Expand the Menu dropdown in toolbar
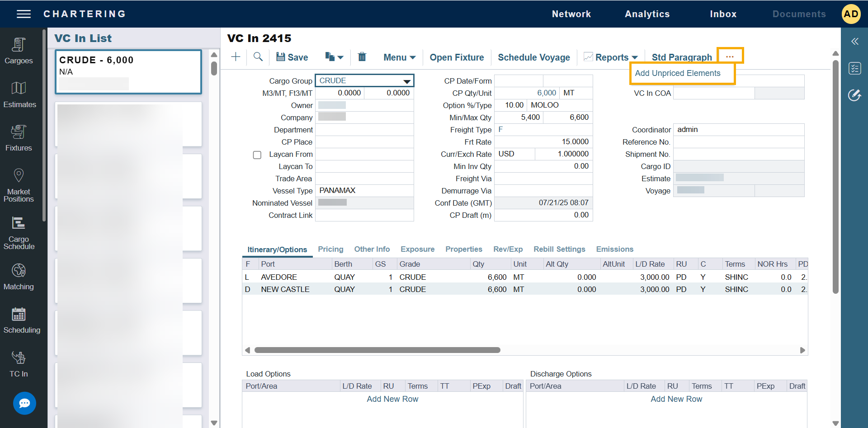Viewport: 868px width, 428px height. tap(399, 57)
